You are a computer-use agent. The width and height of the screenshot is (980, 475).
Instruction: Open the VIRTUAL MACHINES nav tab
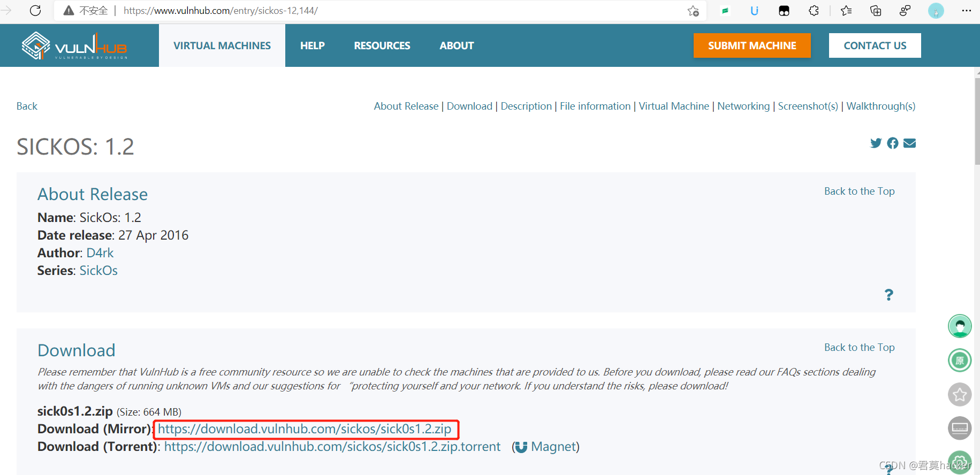[x=222, y=45]
